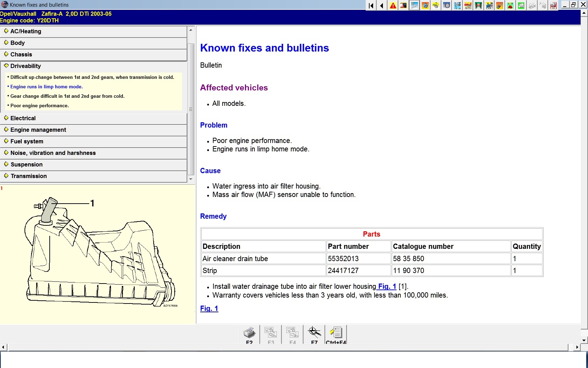The width and height of the screenshot is (588, 368).
Task: Collapse the Driveability category
Action: click(x=26, y=66)
